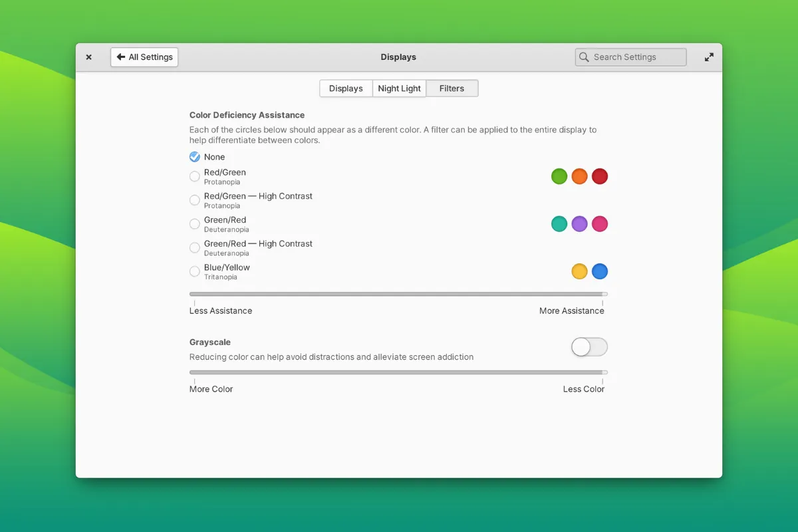Select the Blue/Yellow Tritanopia filter
The height and width of the screenshot is (532, 798).
pyautogui.click(x=194, y=271)
